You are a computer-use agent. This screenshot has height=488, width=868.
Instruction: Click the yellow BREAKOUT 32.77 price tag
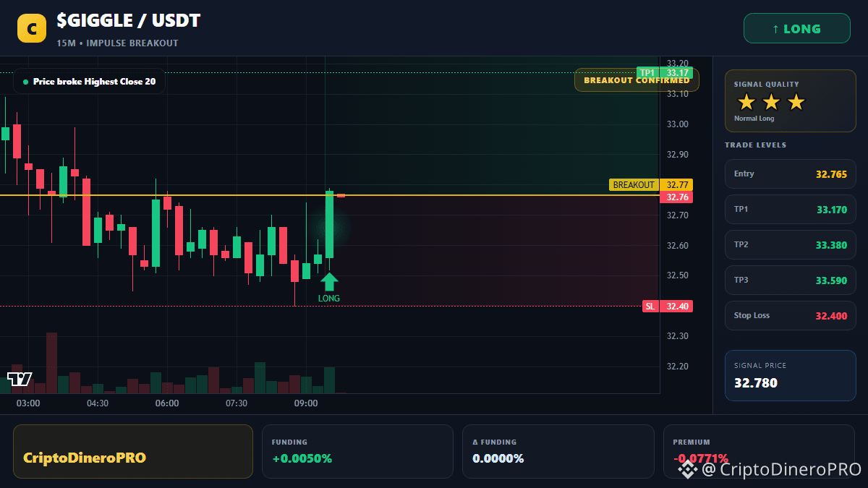coord(651,185)
